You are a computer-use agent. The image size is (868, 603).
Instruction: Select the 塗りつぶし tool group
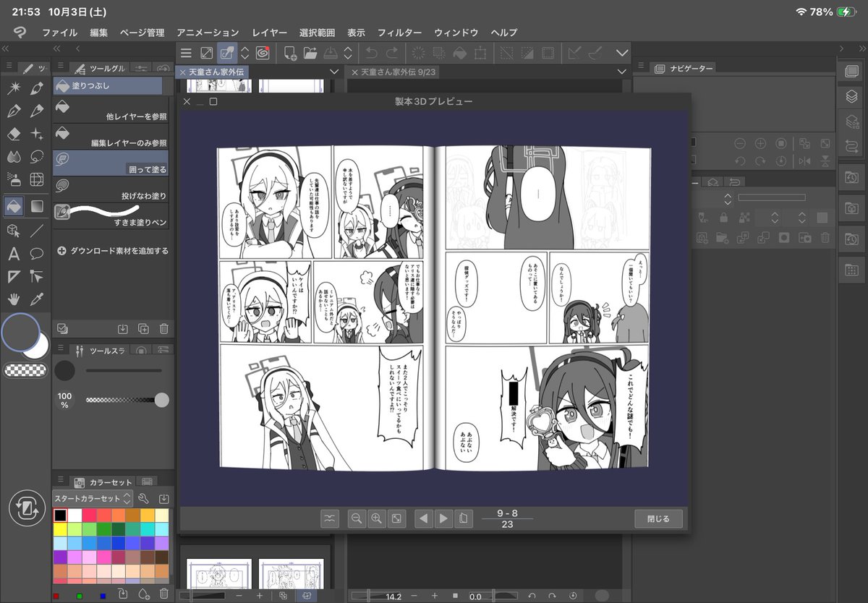coord(108,86)
